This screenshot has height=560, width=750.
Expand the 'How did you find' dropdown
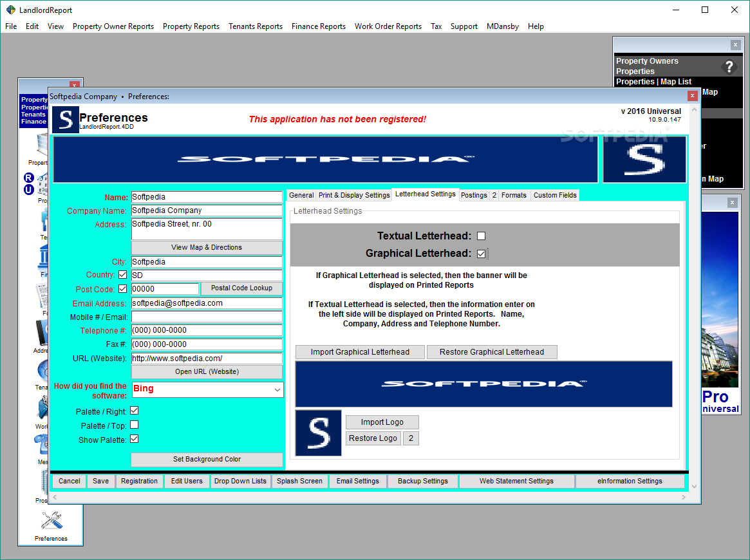click(x=277, y=390)
